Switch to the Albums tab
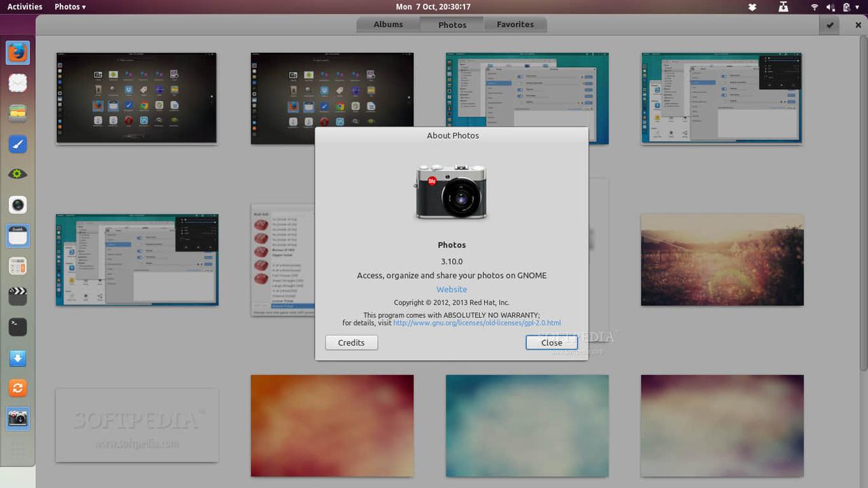 (388, 24)
